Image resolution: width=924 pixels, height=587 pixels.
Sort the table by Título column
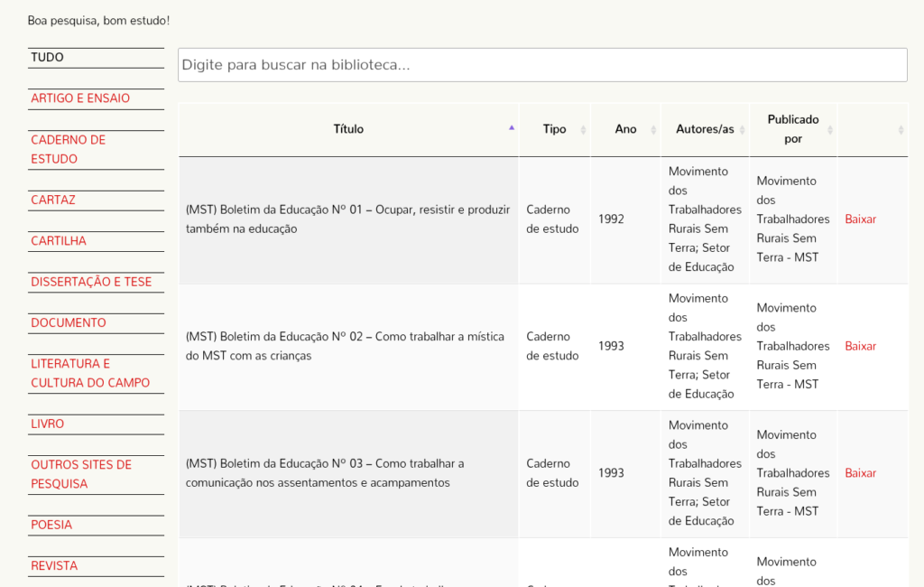click(x=348, y=129)
